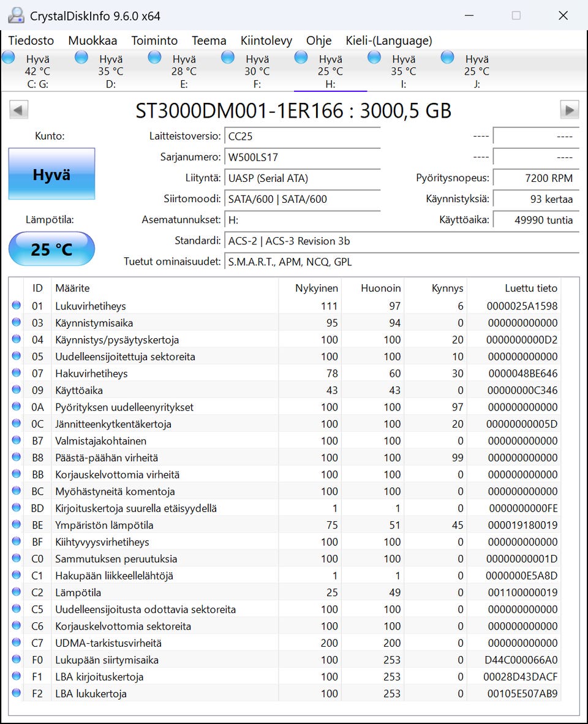
Task: Click status icon of Lukuvirhetiheys row
Action: [17, 305]
